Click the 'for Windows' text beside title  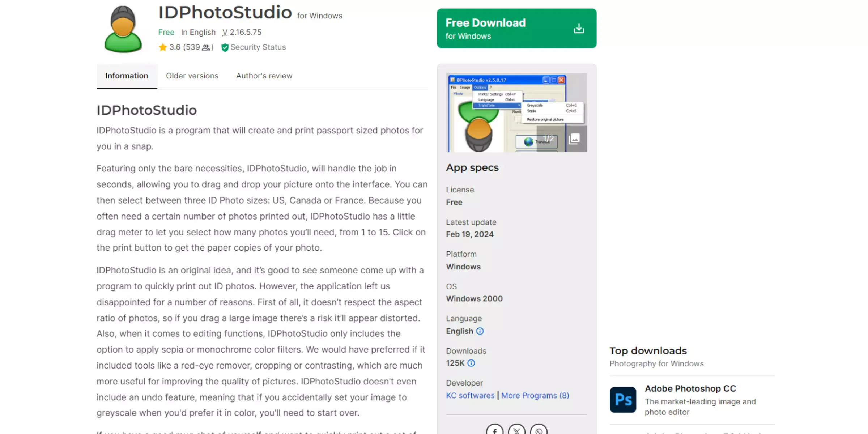319,16
